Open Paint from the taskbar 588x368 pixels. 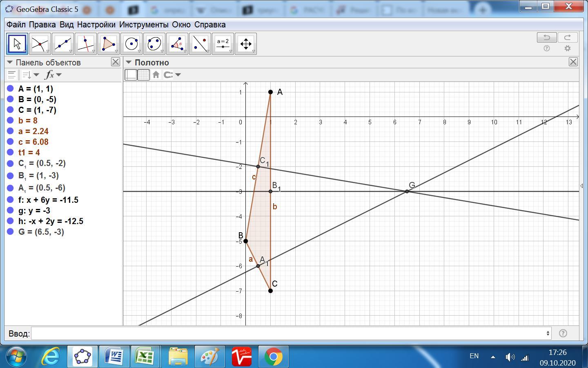209,357
